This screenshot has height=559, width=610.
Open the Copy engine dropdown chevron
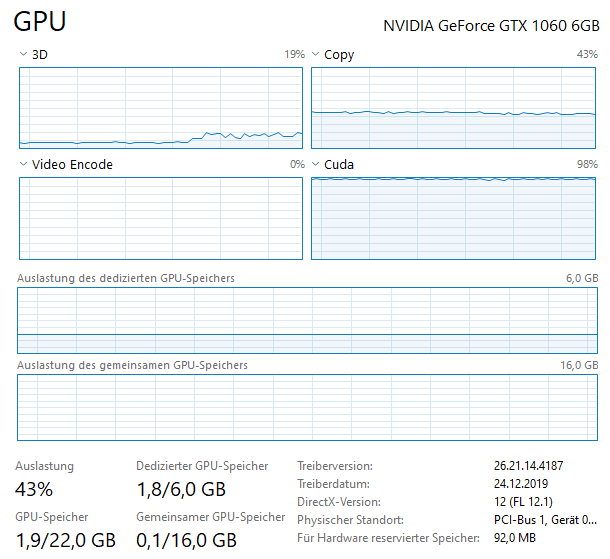tap(316, 55)
